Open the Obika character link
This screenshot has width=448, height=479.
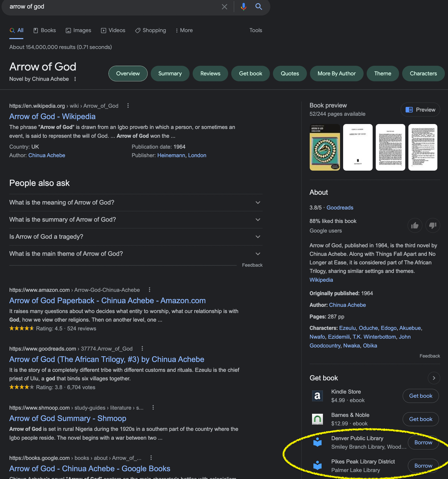pyautogui.click(x=370, y=346)
